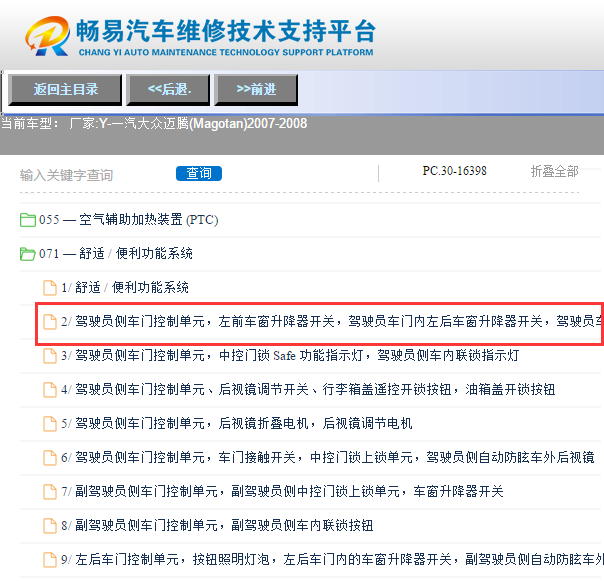Go back with the <<后退 button
This screenshot has height=581, width=604.
point(168,90)
